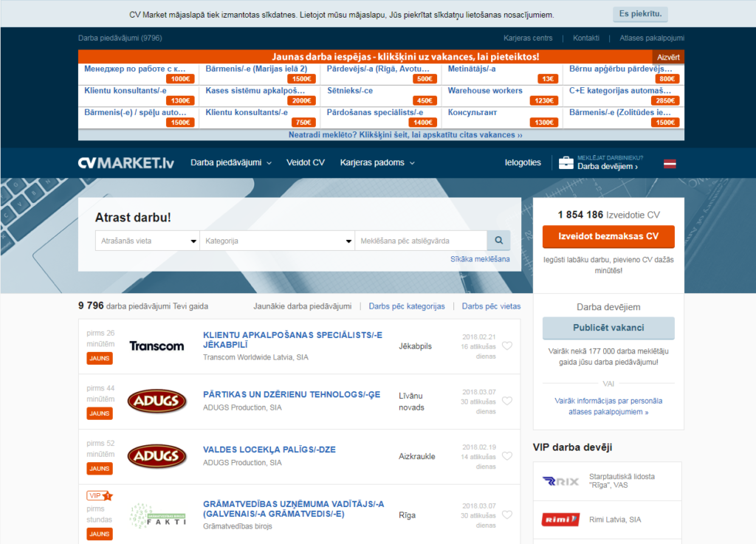Open Grāmatvedības uzņēmuma vadītājs job title
The image size is (756, 544).
294,509
